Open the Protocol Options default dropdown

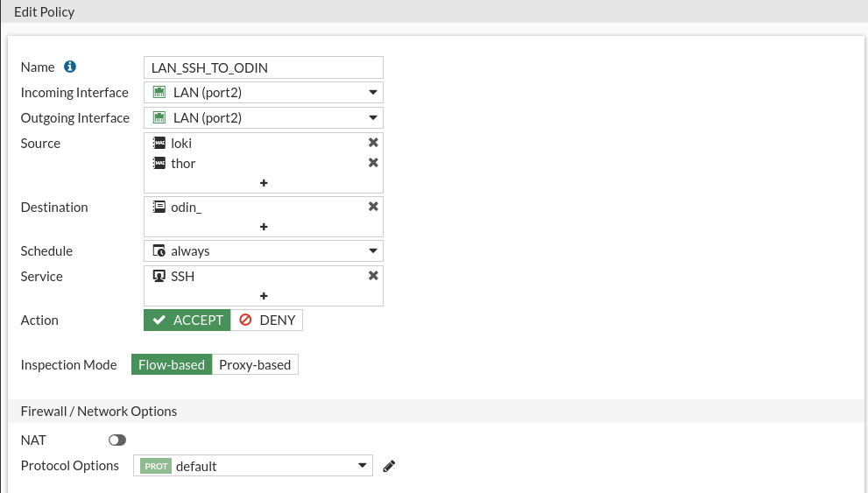[x=253, y=466]
